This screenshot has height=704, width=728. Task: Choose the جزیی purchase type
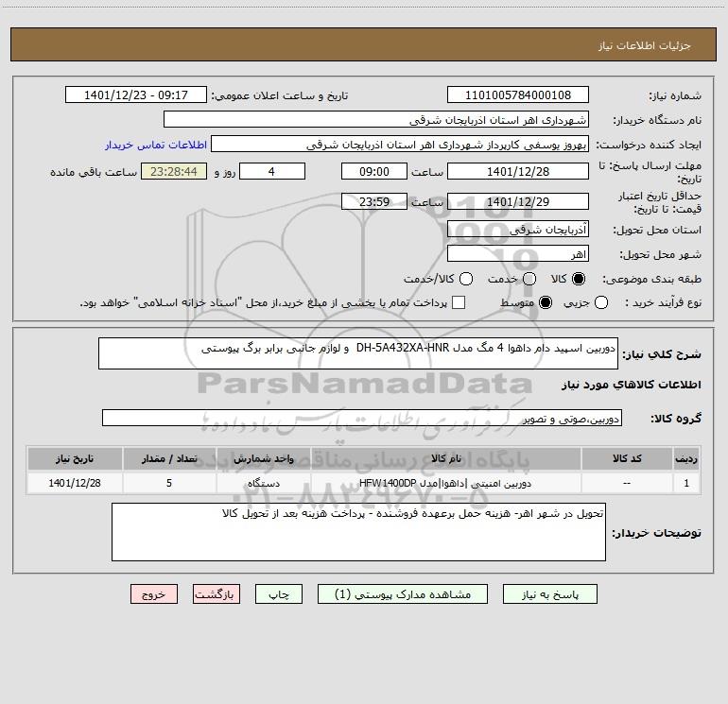(x=601, y=302)
